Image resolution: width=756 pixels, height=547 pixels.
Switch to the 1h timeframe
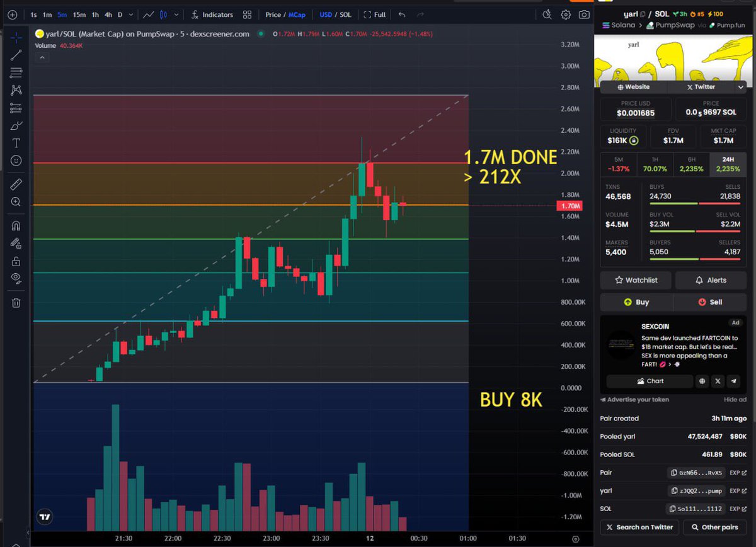(95, 14)
